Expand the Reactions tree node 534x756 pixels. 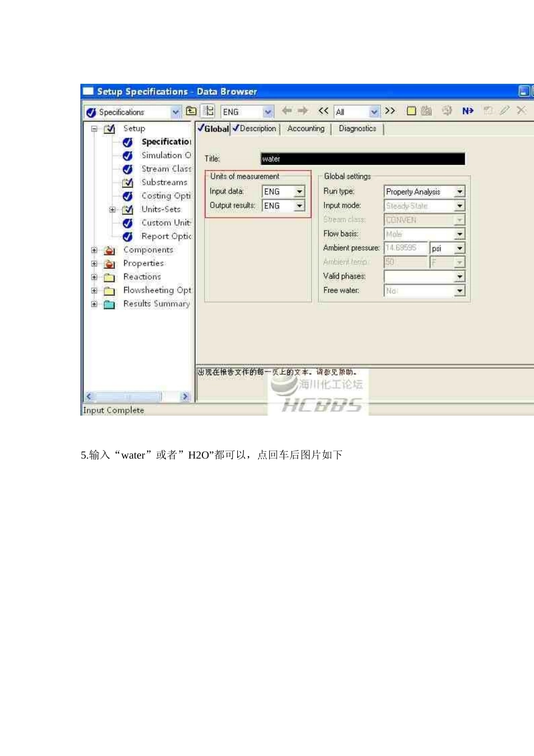click(x=94, y=277)
